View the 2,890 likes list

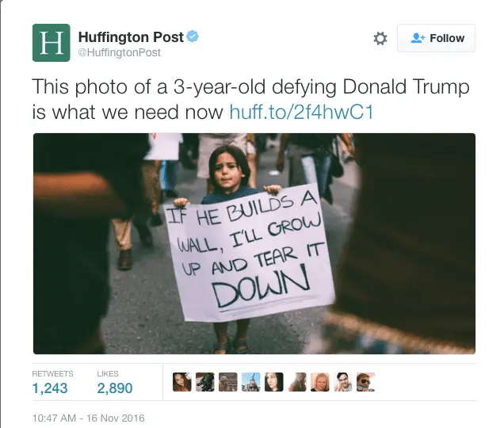[x=115, y=384]
